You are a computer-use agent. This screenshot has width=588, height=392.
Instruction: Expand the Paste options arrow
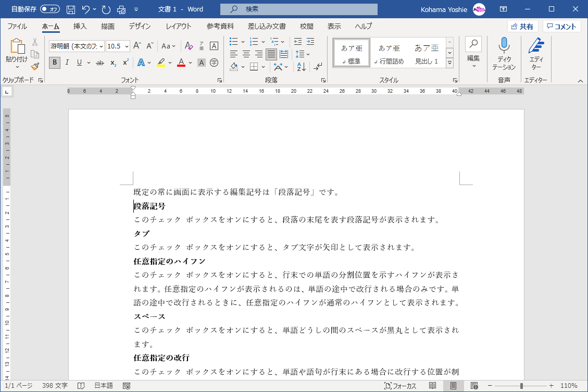pos(17,67)
